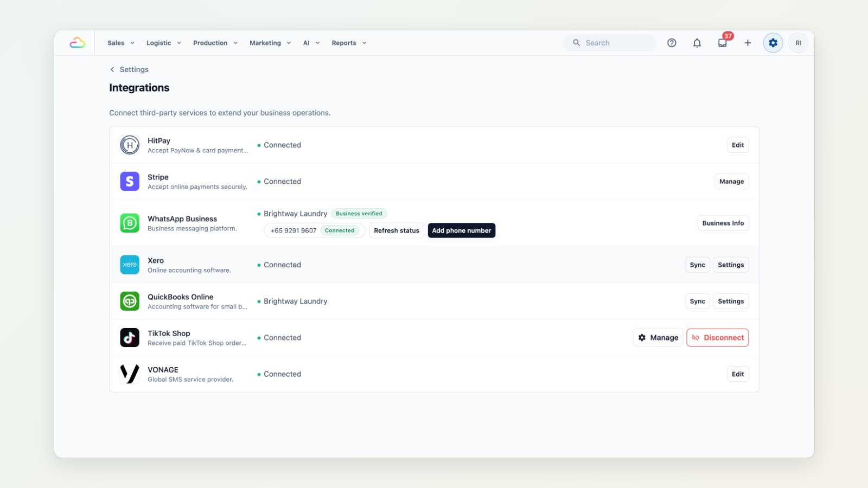Click the cloud logo in the header
This screenshot has width=868, height=488.
(x=77, y=43)
